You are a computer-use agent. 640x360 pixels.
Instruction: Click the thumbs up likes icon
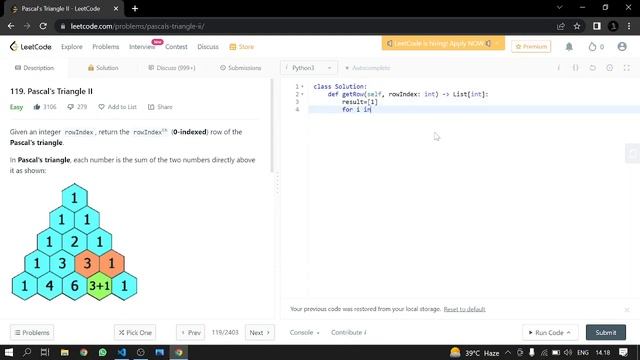pos(37,107)
